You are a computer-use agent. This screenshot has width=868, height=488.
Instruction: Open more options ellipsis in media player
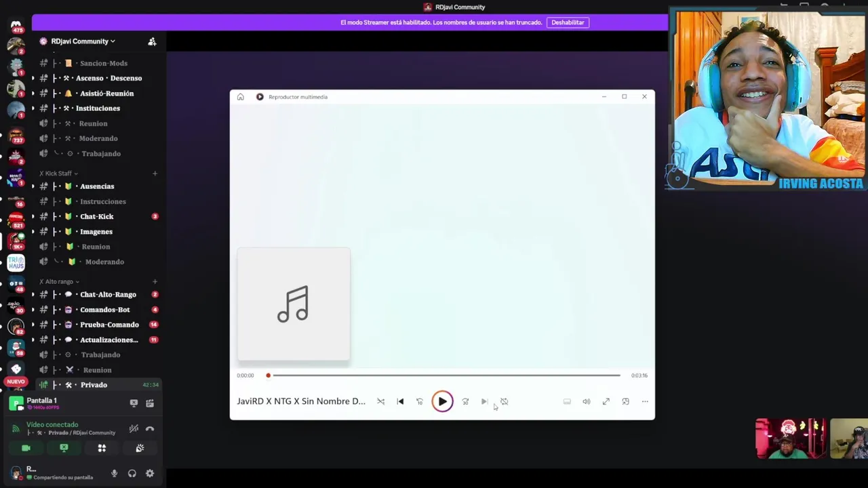click(645, 401)
